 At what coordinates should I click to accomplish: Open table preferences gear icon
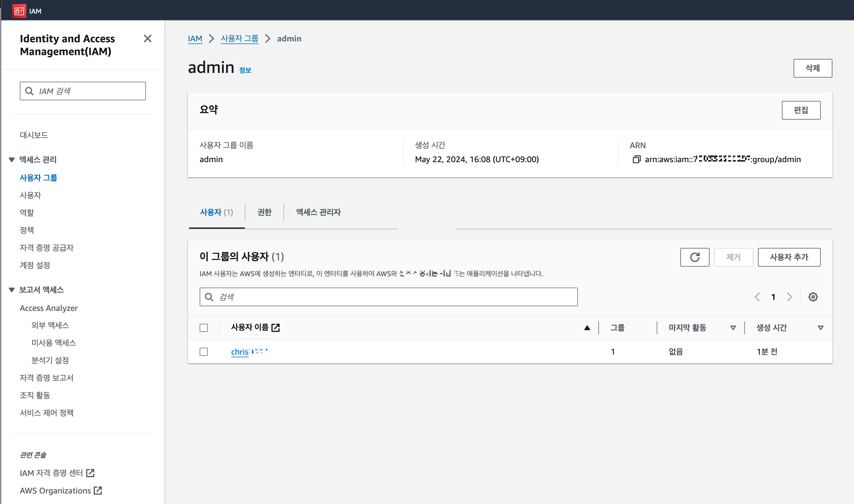813,297
